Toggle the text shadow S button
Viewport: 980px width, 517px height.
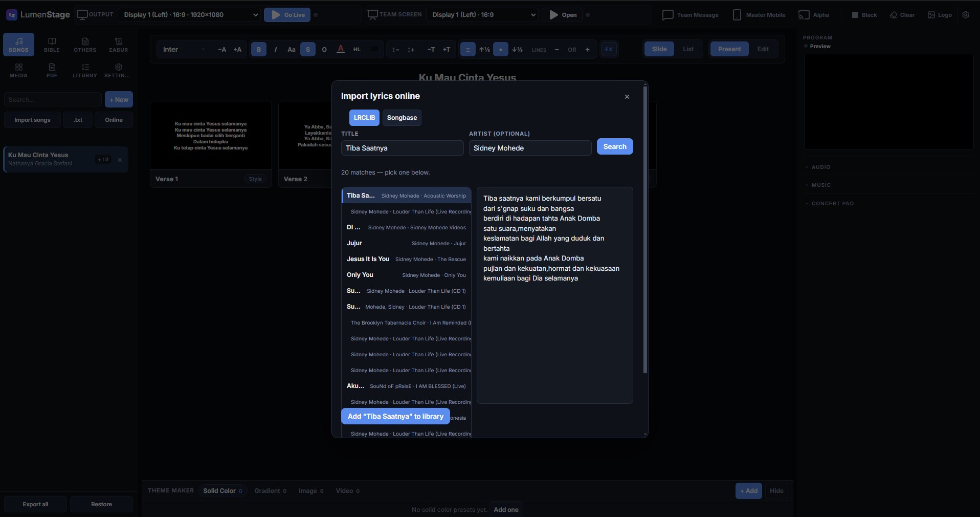point(308,49)
